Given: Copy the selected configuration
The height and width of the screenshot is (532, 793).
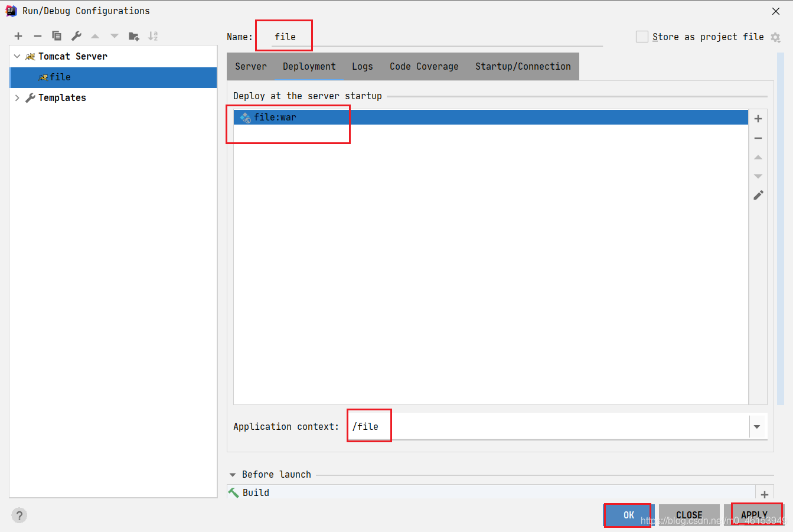Looking at the screenshot, I should click(x=57, y=36).
